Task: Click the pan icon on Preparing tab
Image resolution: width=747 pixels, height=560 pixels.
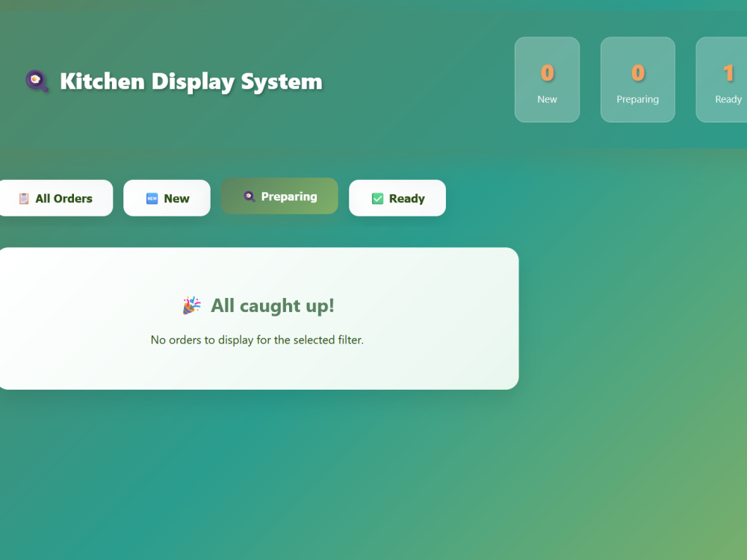Action: point(249,196)
